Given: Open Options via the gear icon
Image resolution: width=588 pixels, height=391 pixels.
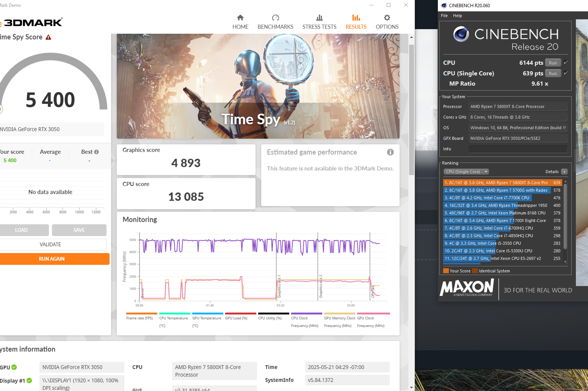Looking at the screenshot, I should coord(387,17).
